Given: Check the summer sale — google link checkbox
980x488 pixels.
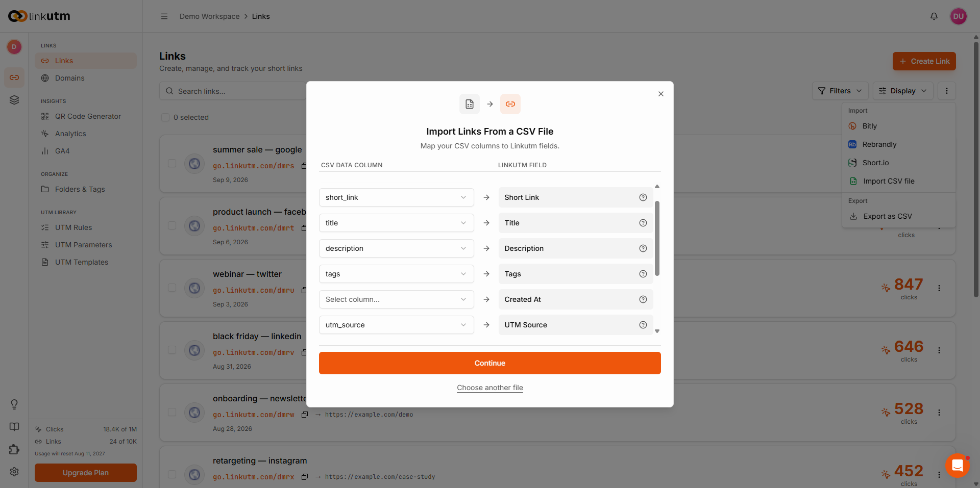Looking at the screenshot, I should 172,163.
